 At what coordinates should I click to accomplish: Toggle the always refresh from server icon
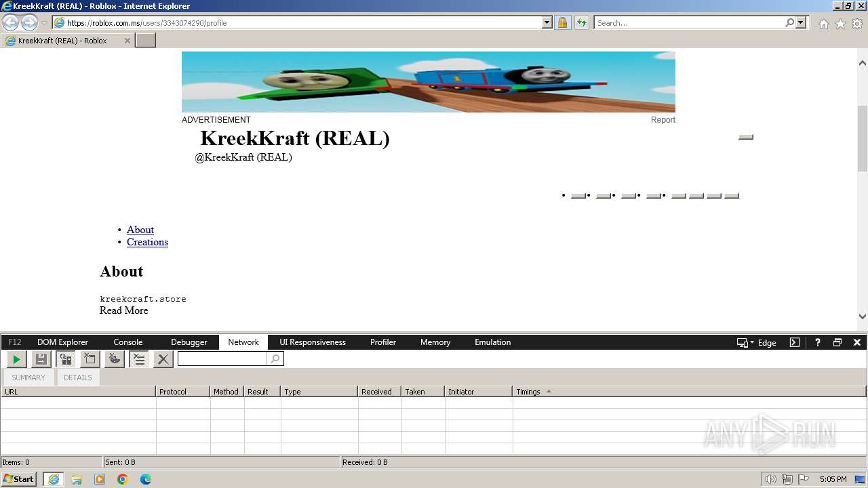point(66,359)
